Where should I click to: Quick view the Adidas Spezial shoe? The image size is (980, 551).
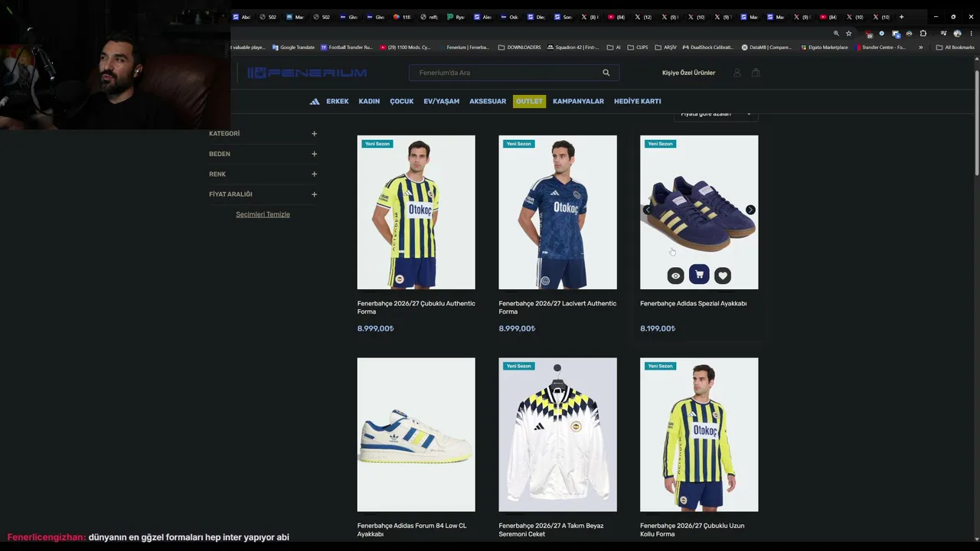click(675, 275)
